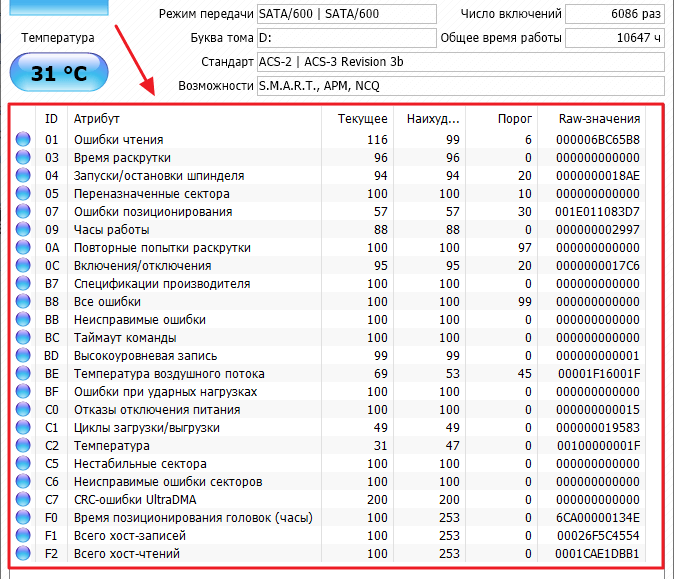Click the blue icon beside Всего хост-чтений
This screenshot has width=674, height=579.
(x=23, y=554)
